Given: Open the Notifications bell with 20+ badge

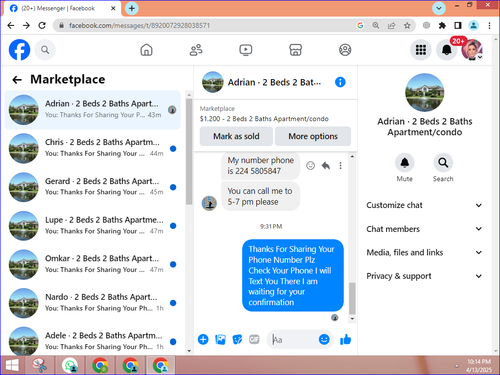Looking at the screenshot, I should 447,50.
